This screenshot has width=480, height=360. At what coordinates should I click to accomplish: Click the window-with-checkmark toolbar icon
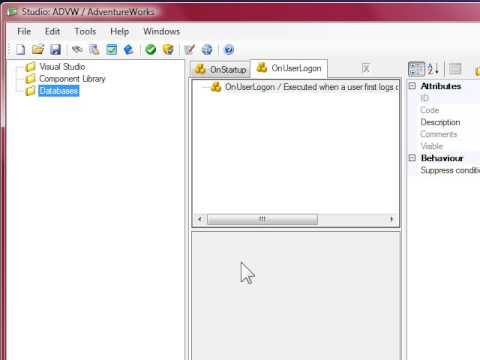[x=112, y=50]
